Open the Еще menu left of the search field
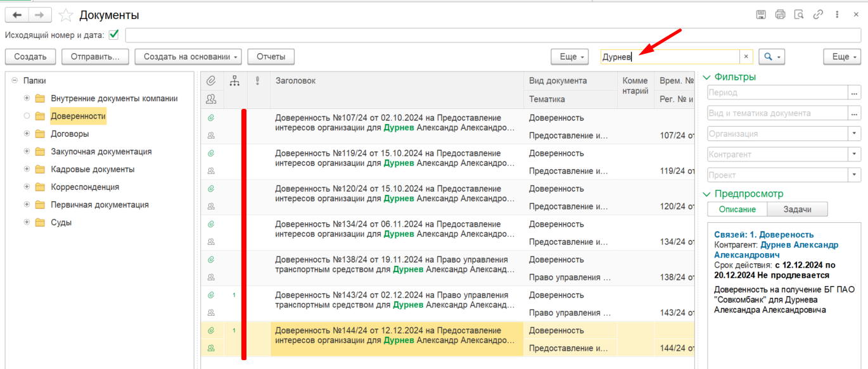The image size is (868, 369). 570,57
